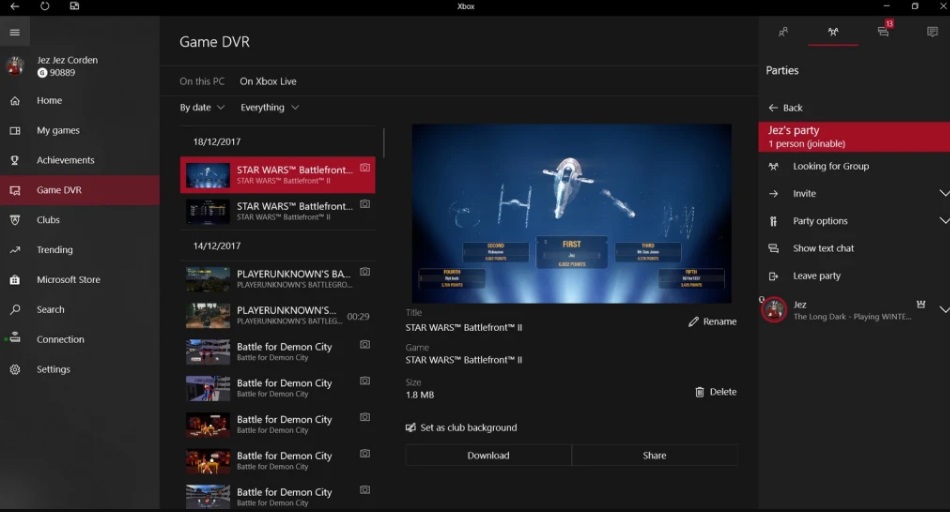Select PLAYERUNKNOWN'S clip lasting 00:29
This screenshot has width=950, height=512.
277,316
